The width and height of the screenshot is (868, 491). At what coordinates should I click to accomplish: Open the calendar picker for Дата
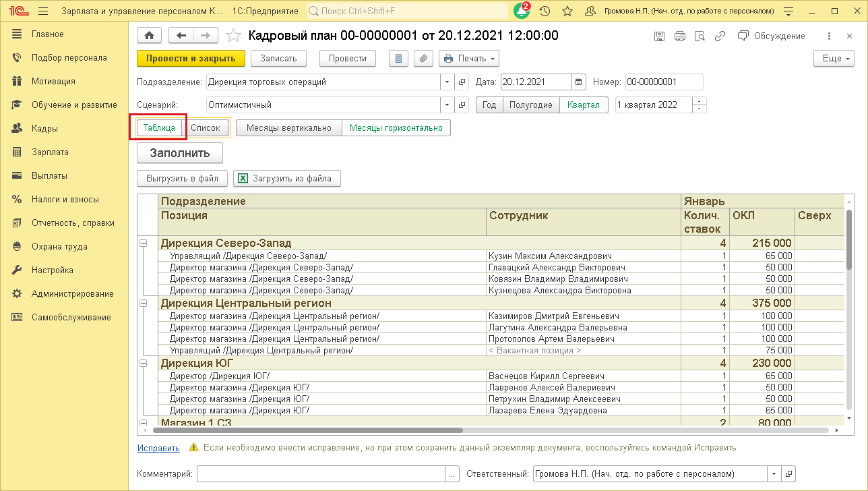(579, 82)
